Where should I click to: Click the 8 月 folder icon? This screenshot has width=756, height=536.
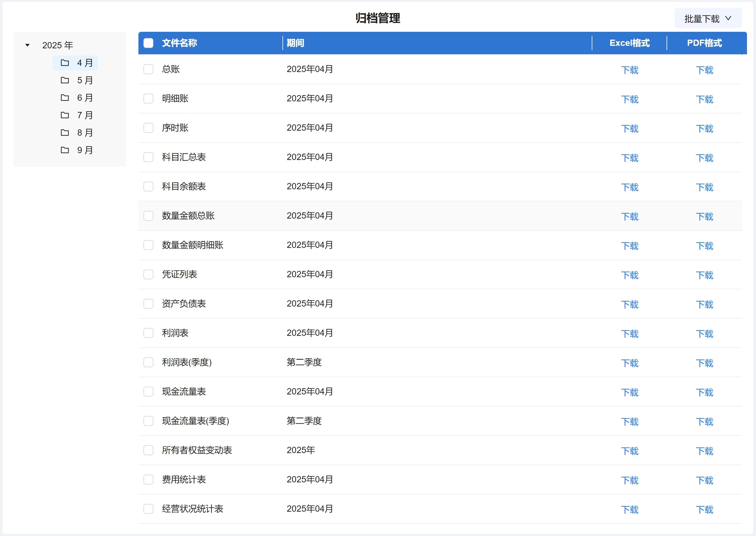coord(65,133)
